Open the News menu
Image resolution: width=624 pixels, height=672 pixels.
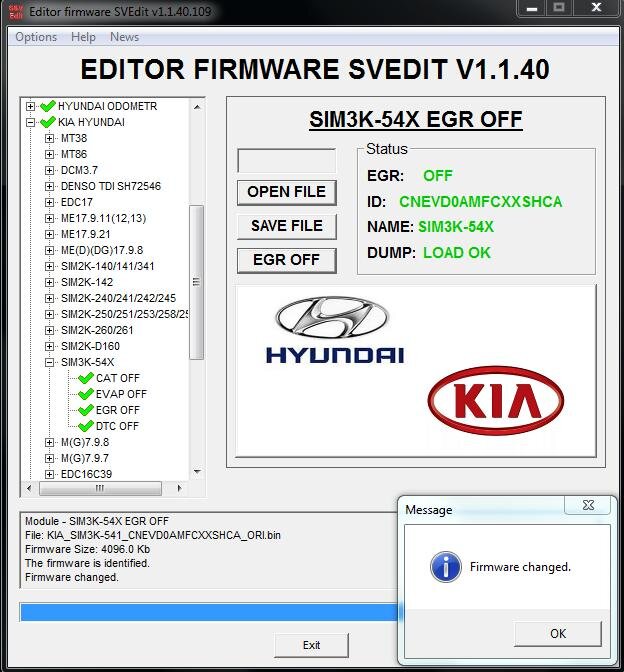(x=124, y=37)
